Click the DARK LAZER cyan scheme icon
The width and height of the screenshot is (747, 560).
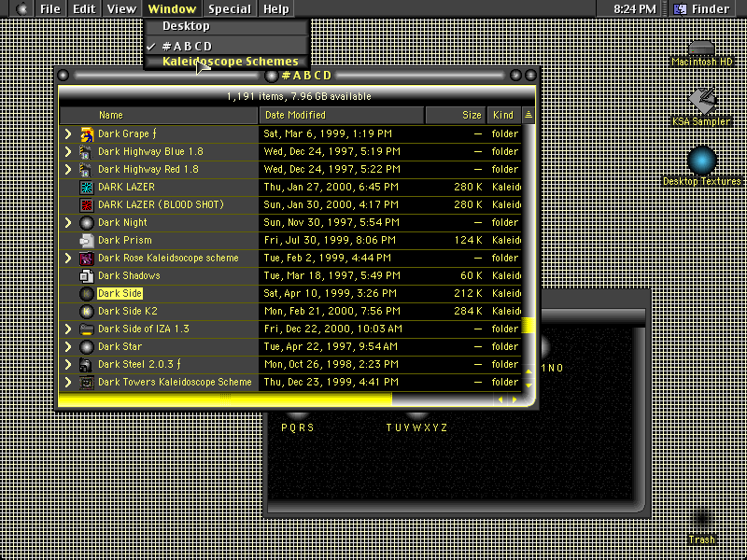[x=86, y=188]
